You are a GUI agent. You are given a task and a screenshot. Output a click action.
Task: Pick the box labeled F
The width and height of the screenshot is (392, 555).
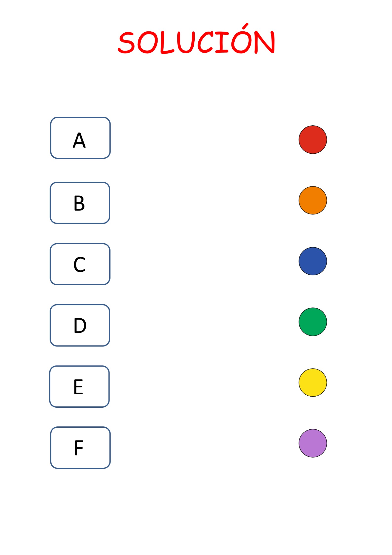point(80,448)
